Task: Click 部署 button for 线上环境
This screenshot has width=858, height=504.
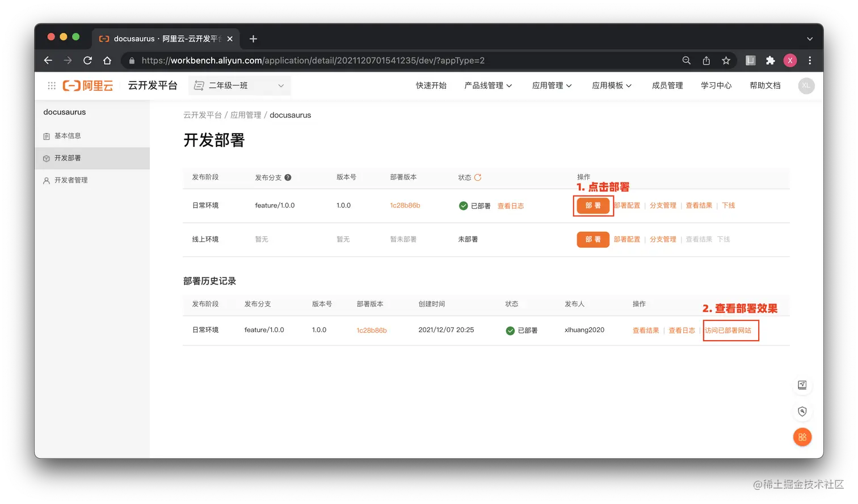Action: point(593,239)
